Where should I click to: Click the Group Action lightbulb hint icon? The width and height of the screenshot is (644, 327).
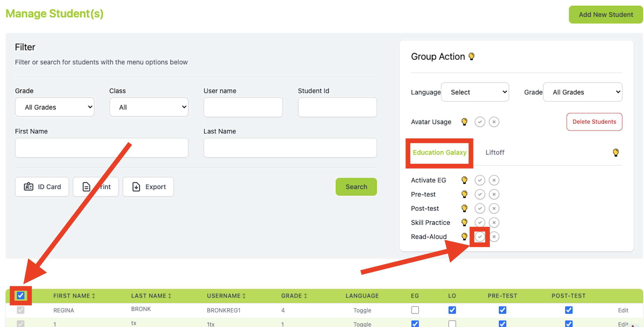(x=471, y=57)
